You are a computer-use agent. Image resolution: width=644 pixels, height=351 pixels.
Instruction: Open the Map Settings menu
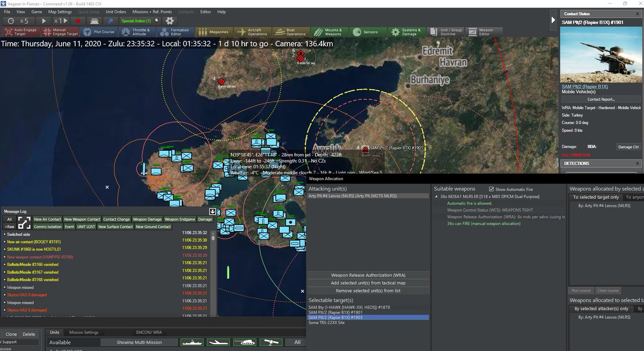coord(60,11)
